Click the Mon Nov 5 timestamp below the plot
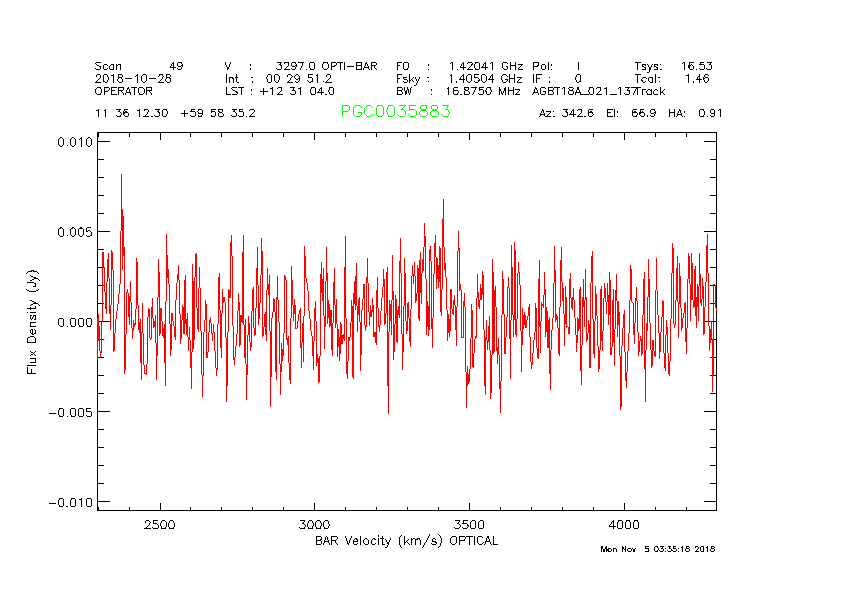The height and width of the screenshot is (595, 842). pyautogui.click(x=657, y=549)
